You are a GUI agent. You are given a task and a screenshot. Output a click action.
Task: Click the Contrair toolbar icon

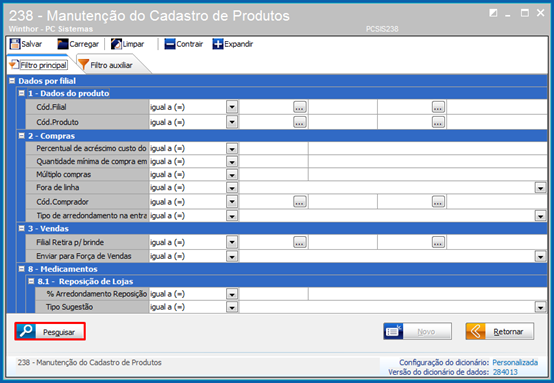point(170,44)
